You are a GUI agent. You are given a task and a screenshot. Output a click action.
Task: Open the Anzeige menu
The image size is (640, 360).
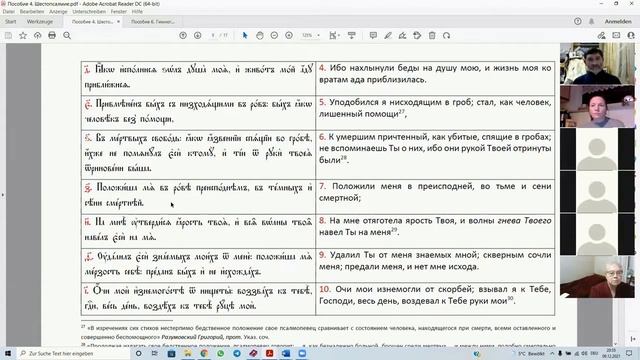tap(58, 11)
